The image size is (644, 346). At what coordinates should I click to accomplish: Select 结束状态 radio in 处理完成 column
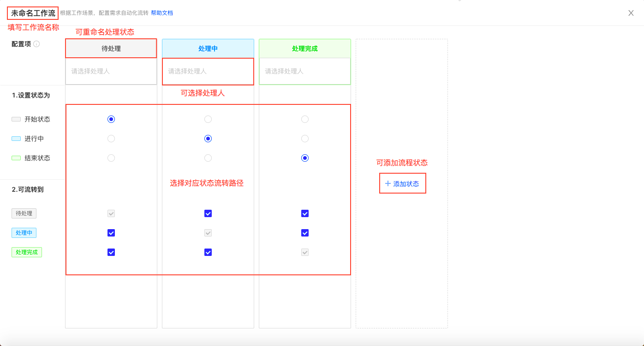pos(305,158)
